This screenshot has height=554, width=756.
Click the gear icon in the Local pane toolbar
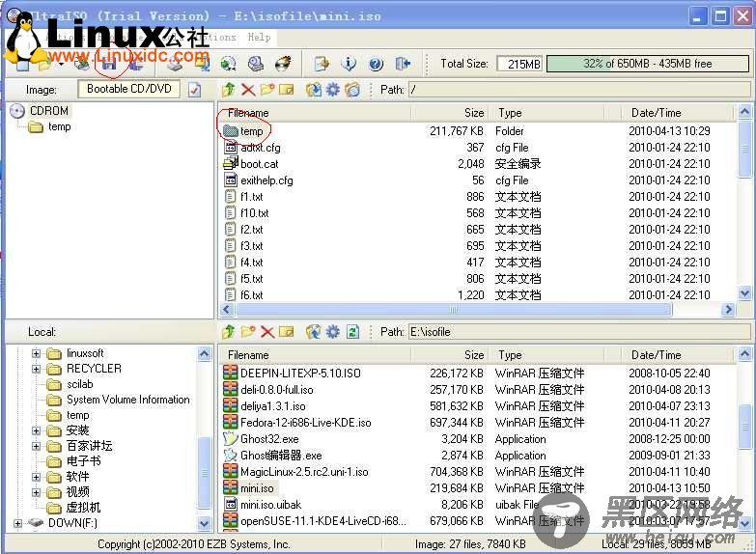pyautogui.click(x=333, y=332)
